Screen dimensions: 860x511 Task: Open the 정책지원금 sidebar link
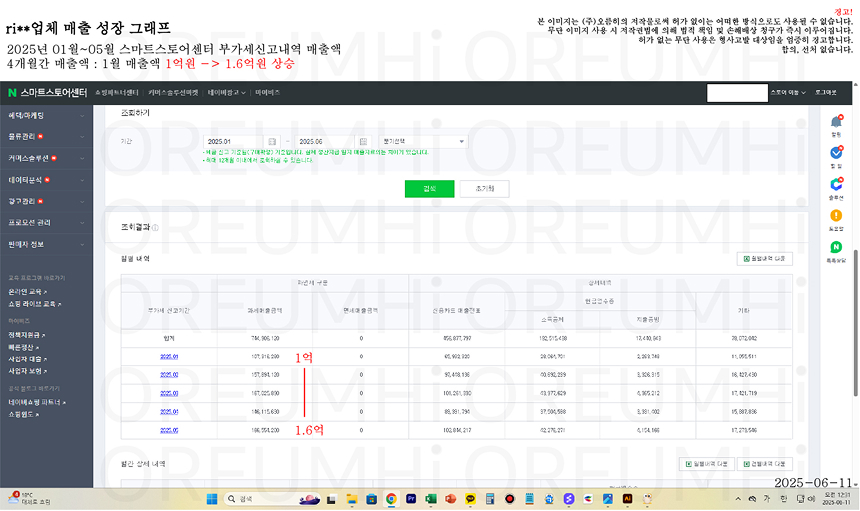[26, 335]
